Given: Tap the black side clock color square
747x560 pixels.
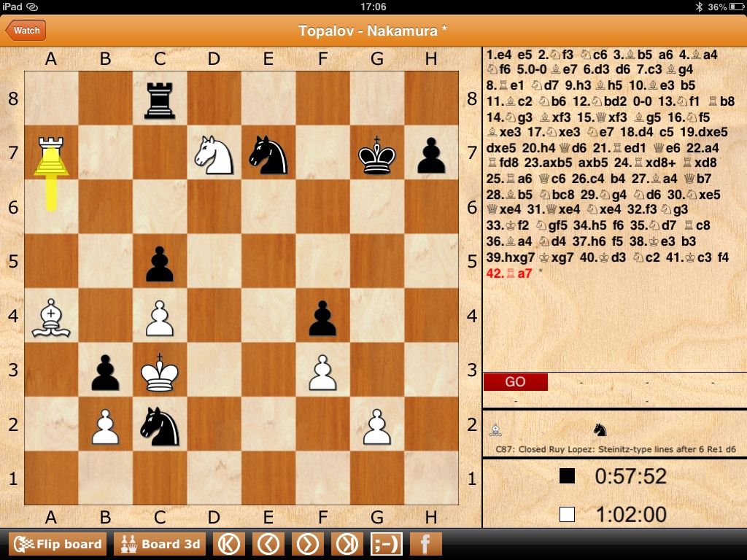Looking at the screenshot, I should [567, 477].
